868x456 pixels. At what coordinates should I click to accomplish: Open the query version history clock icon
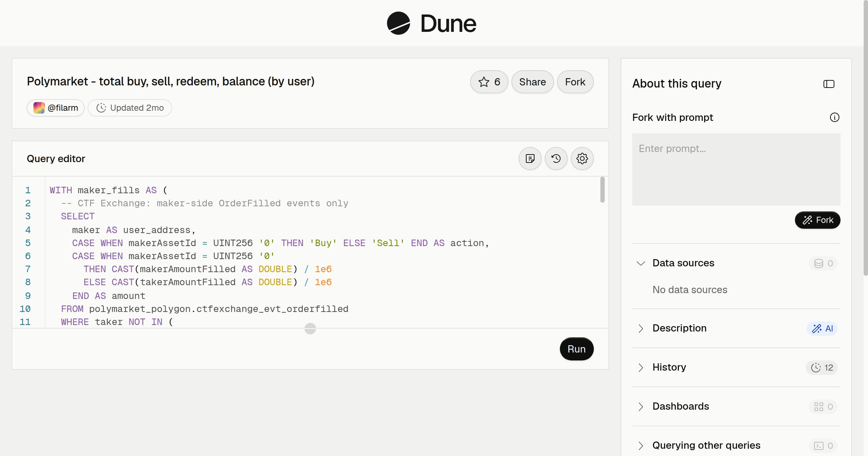[x=556, y=159]
